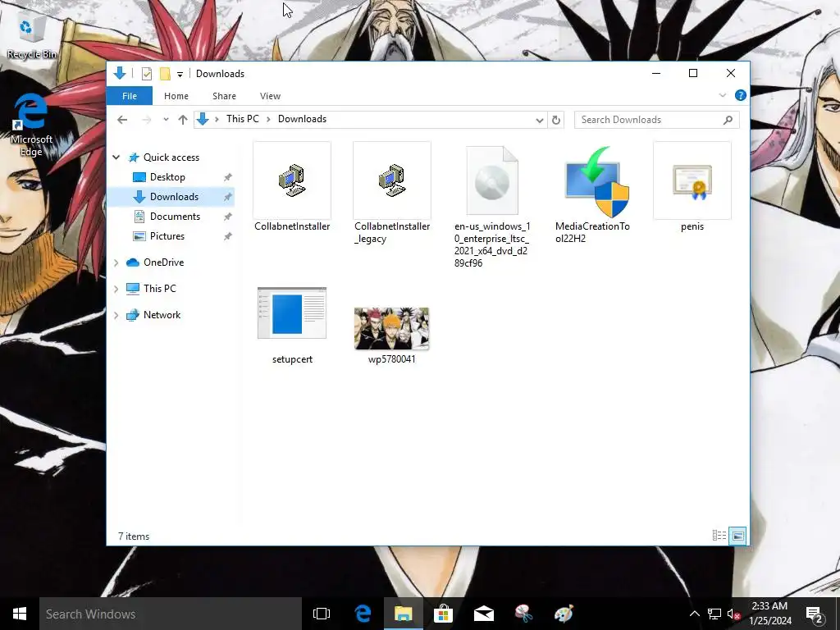Open the Paint app from the taskbar
Image resolution: width=840 pixels, height=630 pixels.
[564, 614]
